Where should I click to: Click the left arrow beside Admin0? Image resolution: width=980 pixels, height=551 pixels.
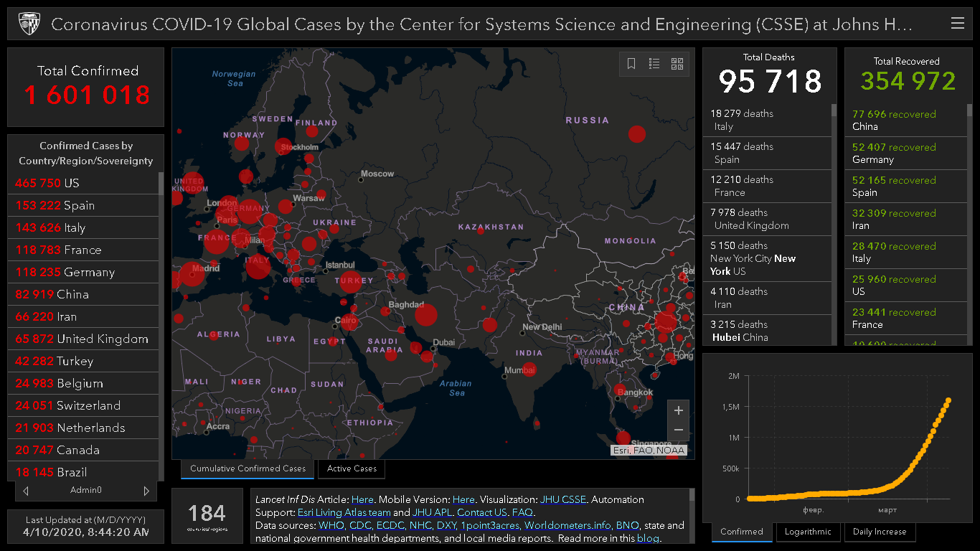tap(27, 491)
